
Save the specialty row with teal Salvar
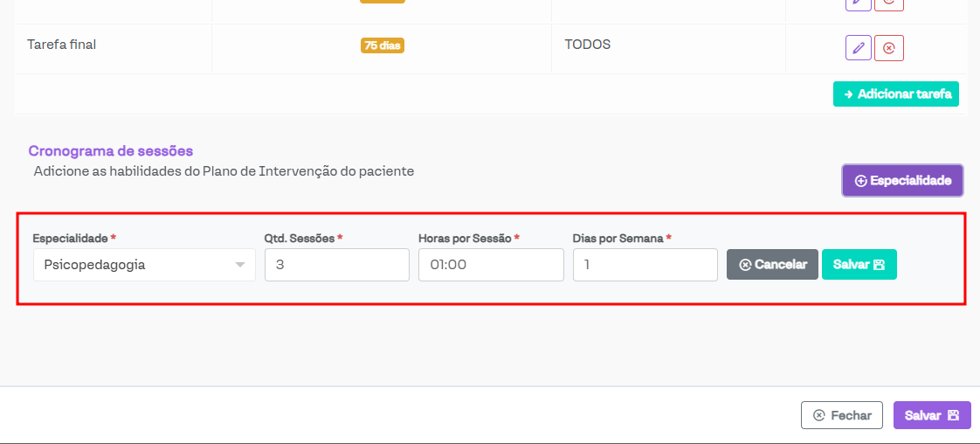pyautogui.click(x=859, y=265)
